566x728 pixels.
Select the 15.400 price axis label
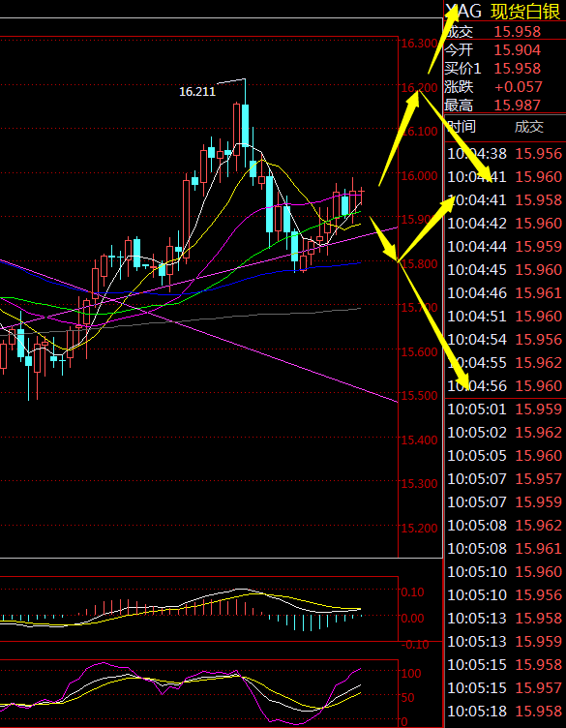click(x=419, y=440)
